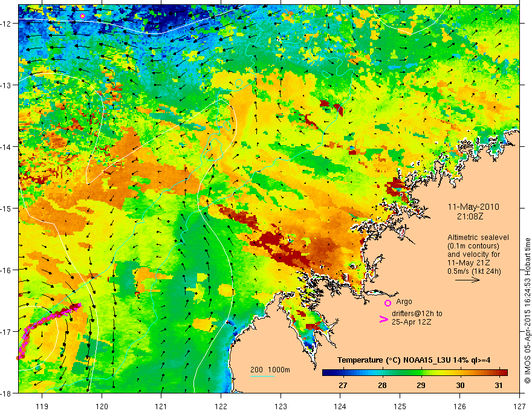Click the -13 latitude axis label
The height and width of the screenshot is (411, 532).
click(7, 85)
